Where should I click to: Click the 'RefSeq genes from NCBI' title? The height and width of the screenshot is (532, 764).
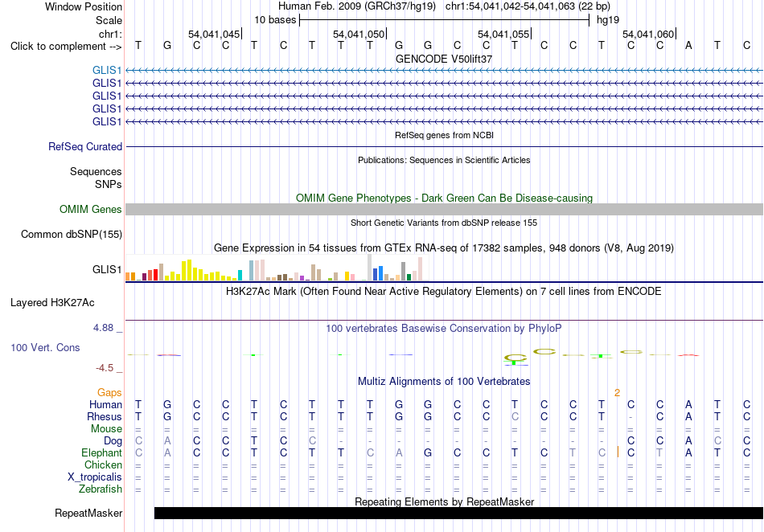pyautogui.click(x=444, y=135)
